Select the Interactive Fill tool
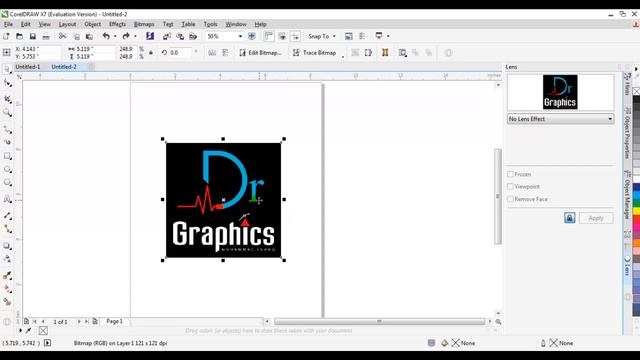Screen dimensions: 640x360 coord(7,289)
